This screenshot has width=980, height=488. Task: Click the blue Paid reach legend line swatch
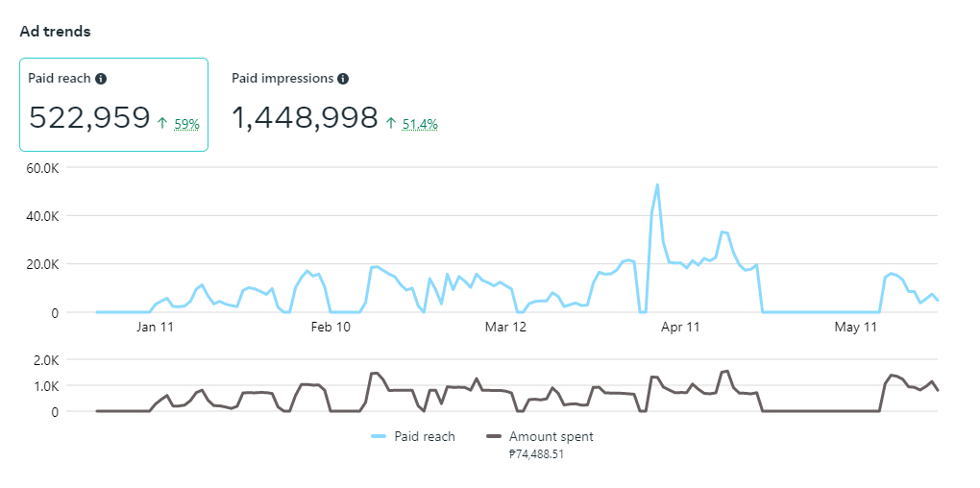click(x=379, y=436)
